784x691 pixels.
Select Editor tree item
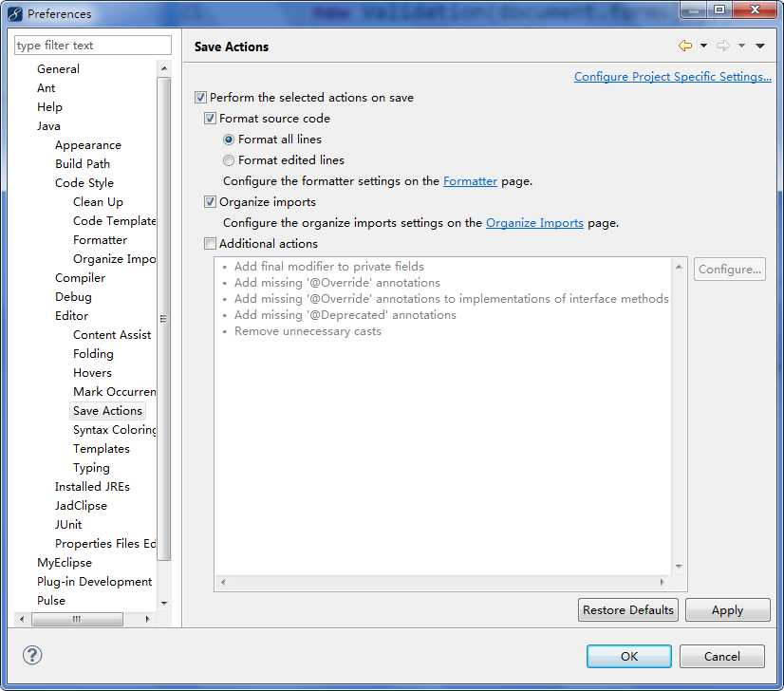click(x=71, y=316)
